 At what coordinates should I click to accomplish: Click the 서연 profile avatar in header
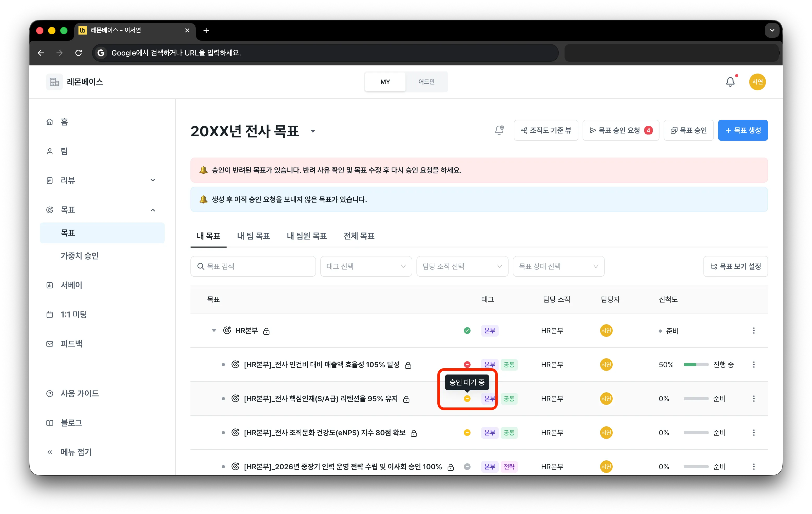757,82
